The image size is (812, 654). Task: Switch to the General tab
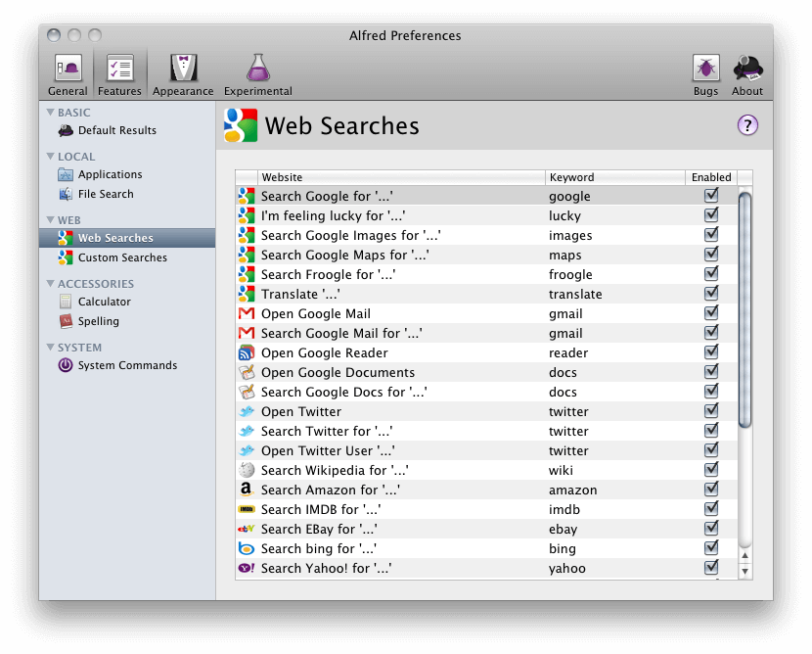[x=67, y=69]
